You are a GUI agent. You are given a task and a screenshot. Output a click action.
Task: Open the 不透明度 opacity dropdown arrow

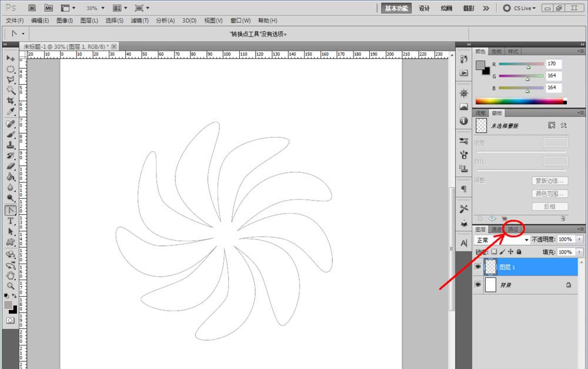[580, 239]
